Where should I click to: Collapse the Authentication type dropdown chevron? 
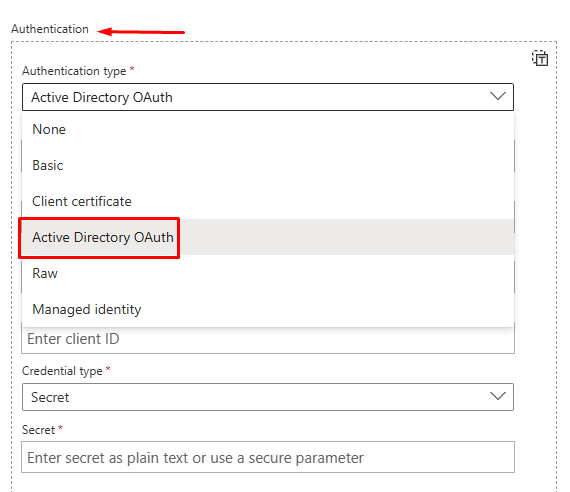[498, 96]
